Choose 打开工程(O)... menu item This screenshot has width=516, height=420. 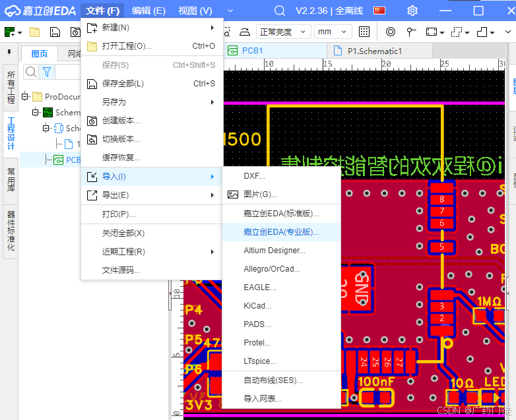pyautogui.click(x=152, y=46)
